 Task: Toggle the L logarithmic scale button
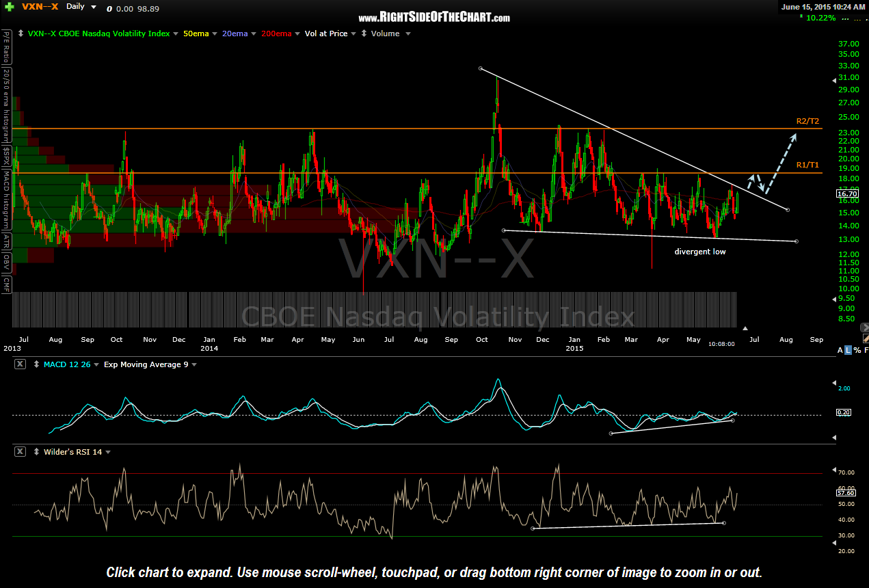coord(849,350)
